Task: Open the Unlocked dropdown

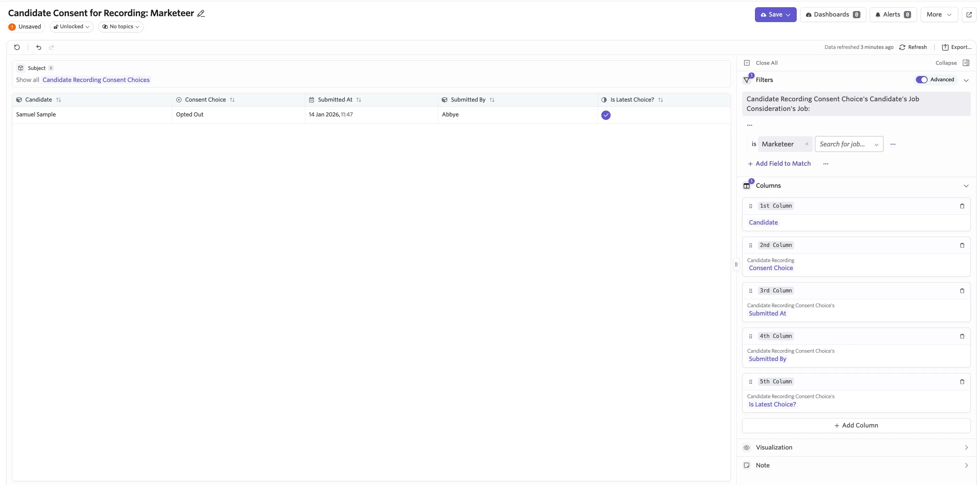Action: (72, 27)
